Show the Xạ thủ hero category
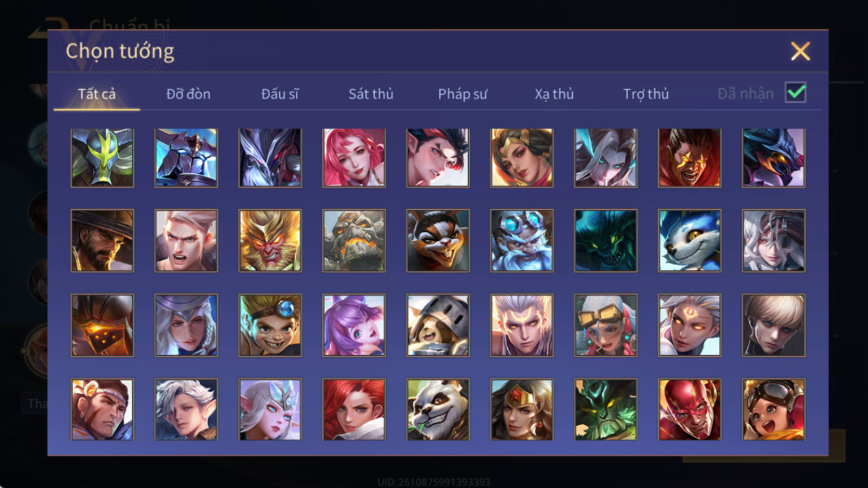The width and height of the screenshot is (868, 488). (554, 94)
